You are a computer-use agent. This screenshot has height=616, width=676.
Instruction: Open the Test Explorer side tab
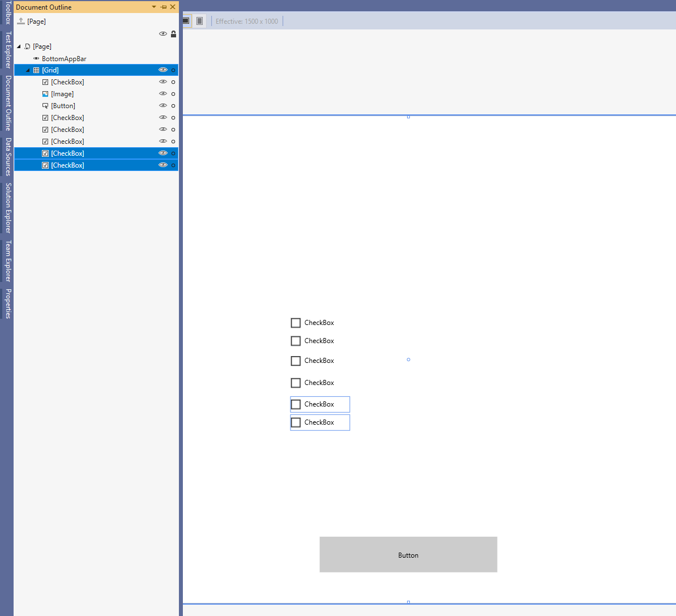click(8, 50)
